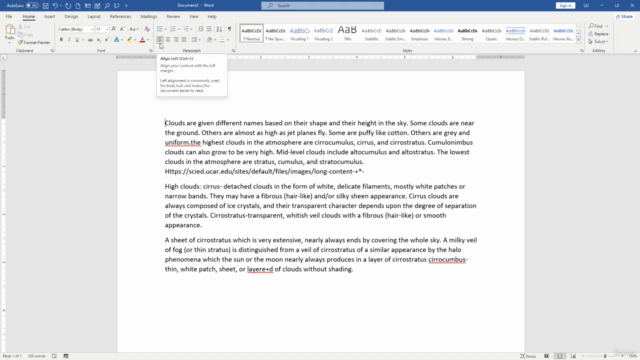Toggle Show/Hide paragraph marks
Image resolution: width=640 pixels, height=360 pixels.
point(229,29)
